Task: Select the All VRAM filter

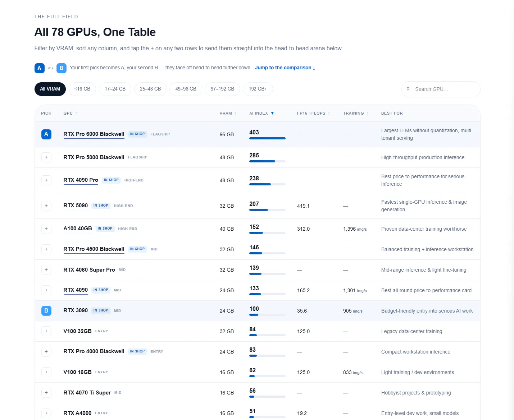Action: (50, 89)
